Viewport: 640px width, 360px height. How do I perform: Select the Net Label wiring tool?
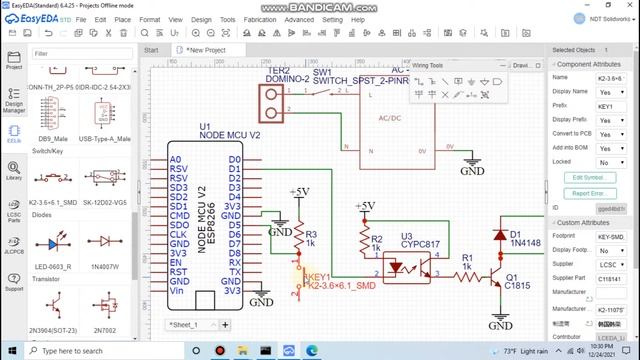458,82
